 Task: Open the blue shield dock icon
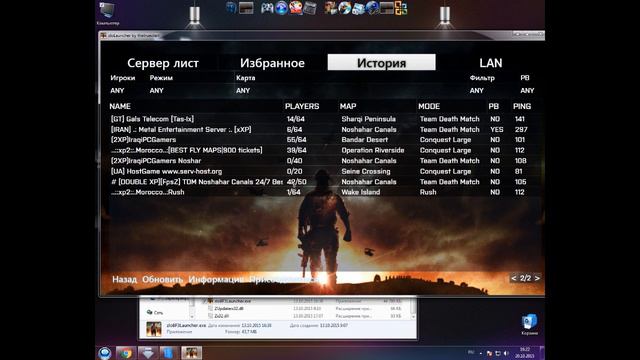point(231,8)
